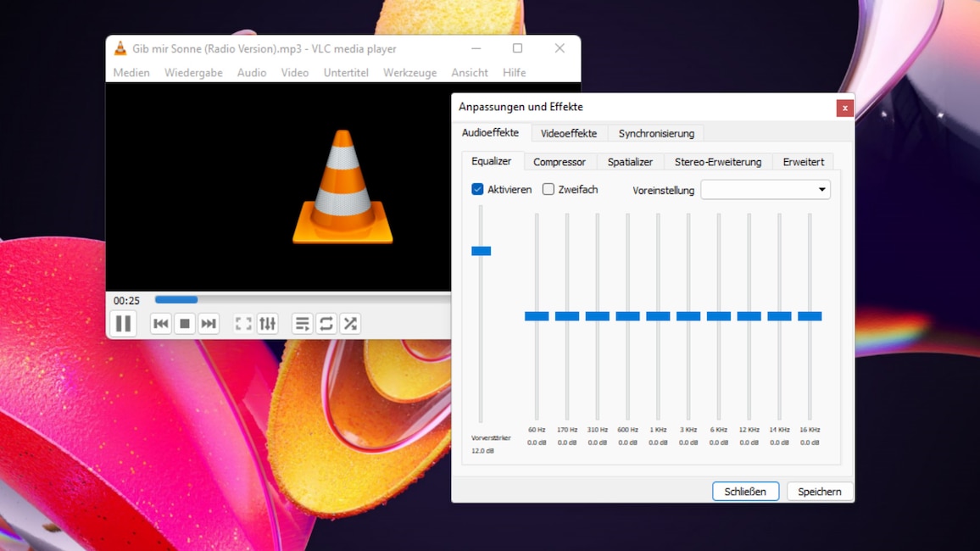Uncheck the Aktivieren checkbox
The width and height of the screenshot is (980, 551).
point(477,189)
